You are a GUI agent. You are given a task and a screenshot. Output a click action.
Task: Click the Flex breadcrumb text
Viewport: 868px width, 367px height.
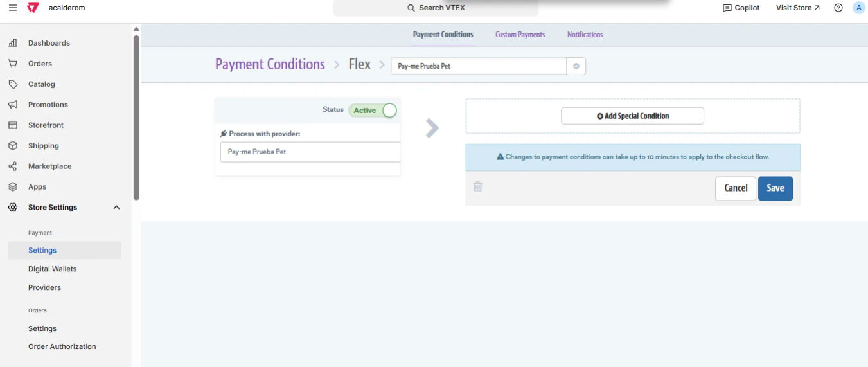point(360,64)
